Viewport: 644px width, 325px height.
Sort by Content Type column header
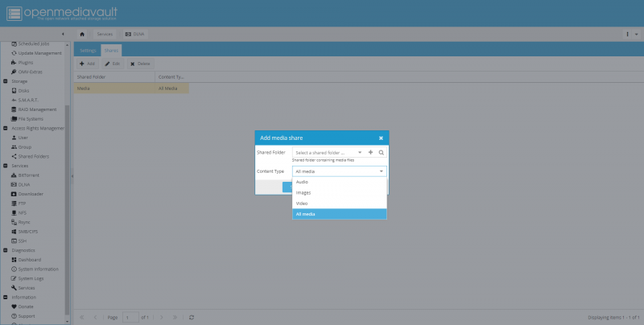click(171, 76)
